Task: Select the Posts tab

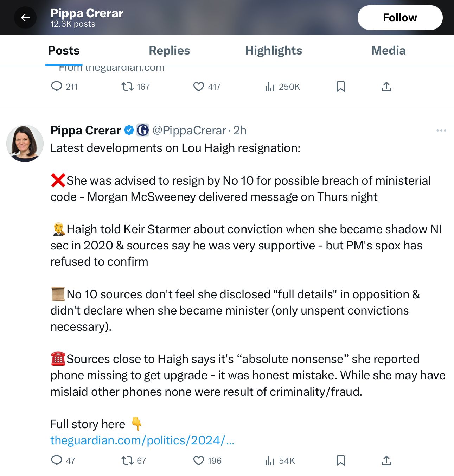Action: pyautogui.click(x=64, y=51)
